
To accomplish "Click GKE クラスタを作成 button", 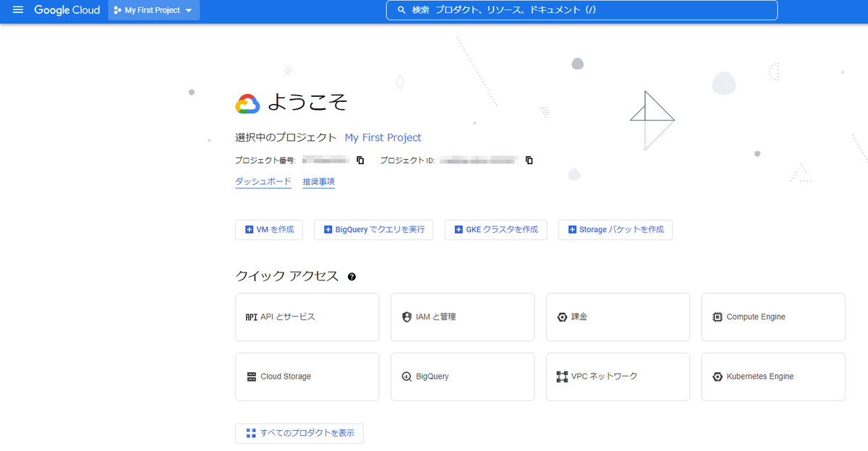I will [x=496, y=230].
